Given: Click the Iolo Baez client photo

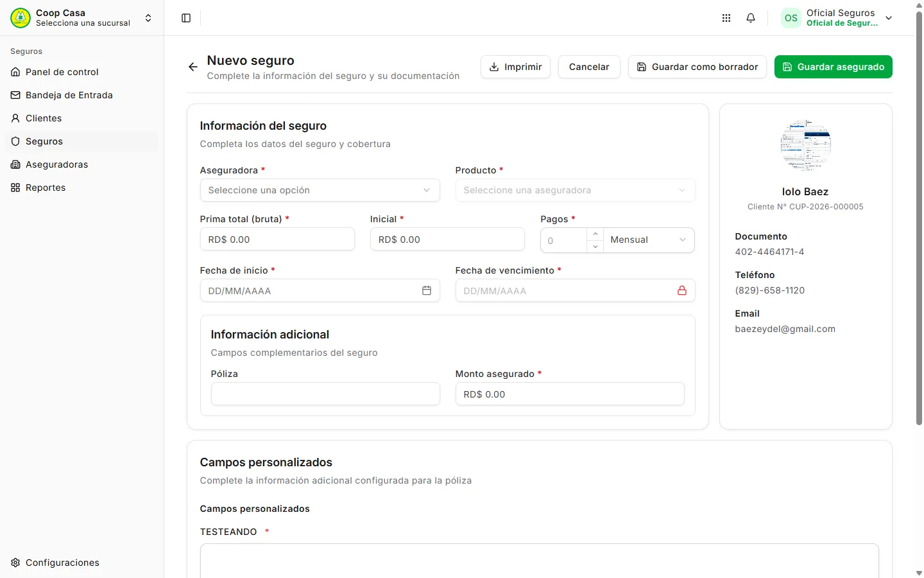Looking at the screenshot, I should [806, 145].
